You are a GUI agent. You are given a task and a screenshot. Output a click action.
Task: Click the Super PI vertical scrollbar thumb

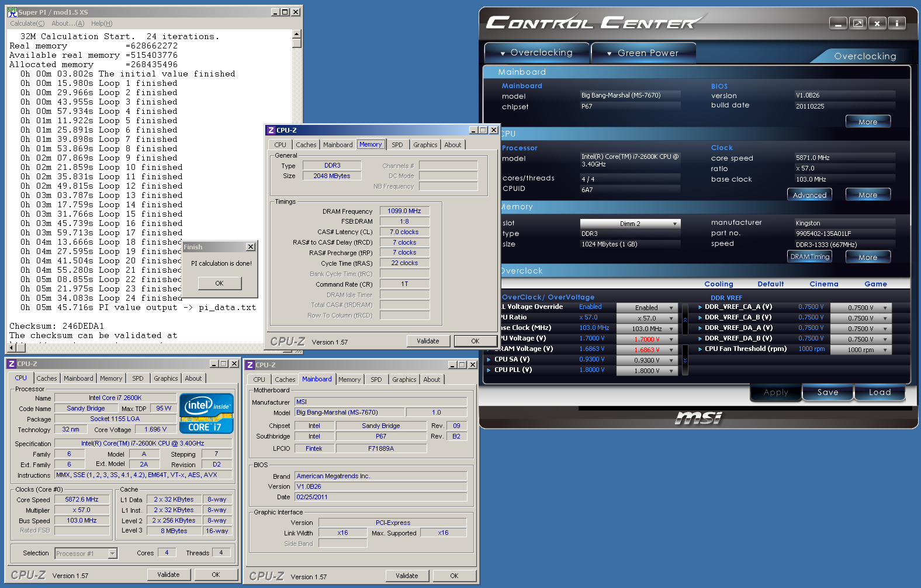click(x=297, y=43)
